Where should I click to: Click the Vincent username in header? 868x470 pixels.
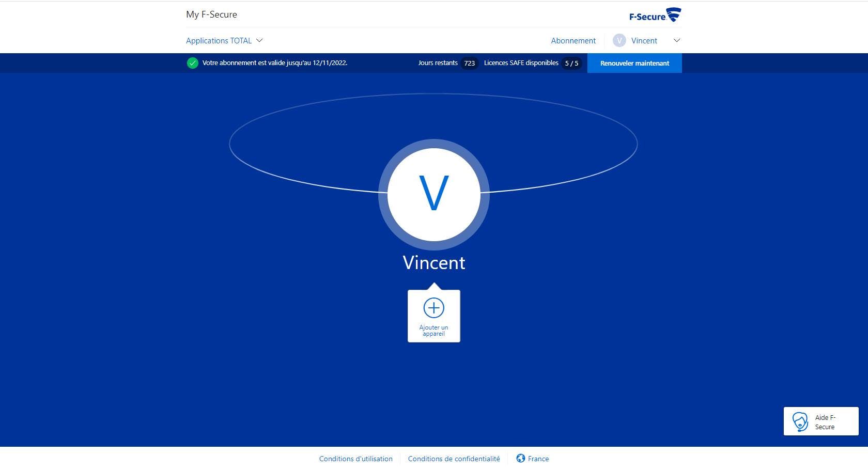tap(644, 41)
